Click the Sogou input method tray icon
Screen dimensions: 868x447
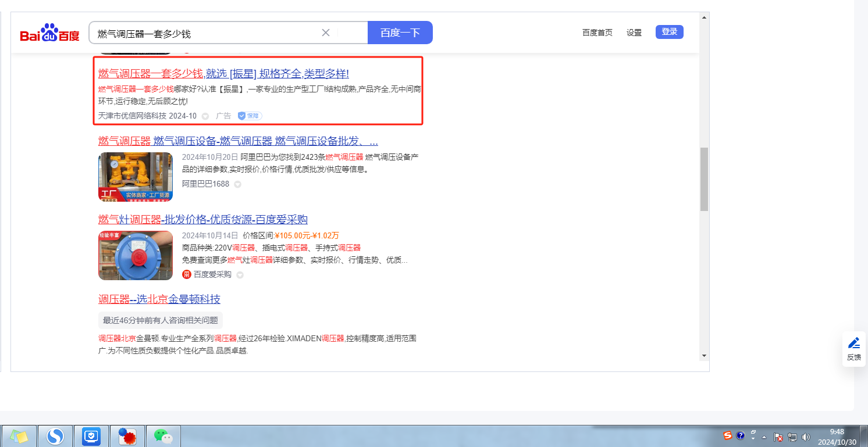point(727,435)
